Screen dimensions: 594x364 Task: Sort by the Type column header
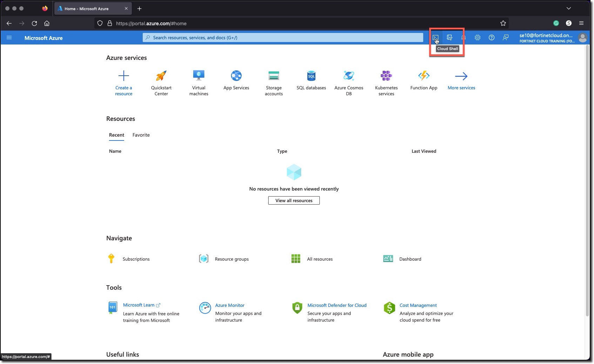[x=282, y=151]
